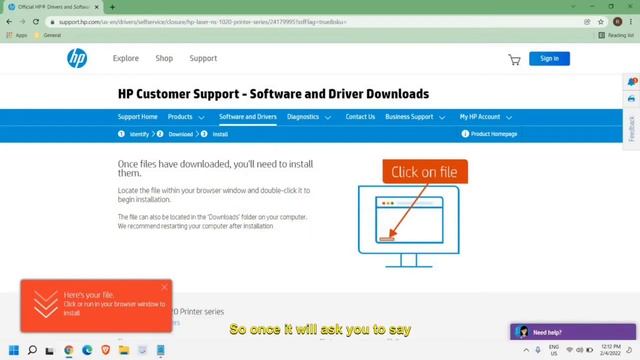Image resolution: width=640 pixels, height=360 pixels.
Task: Click the notification icon in side panel
Action: (x=632, y=82)
